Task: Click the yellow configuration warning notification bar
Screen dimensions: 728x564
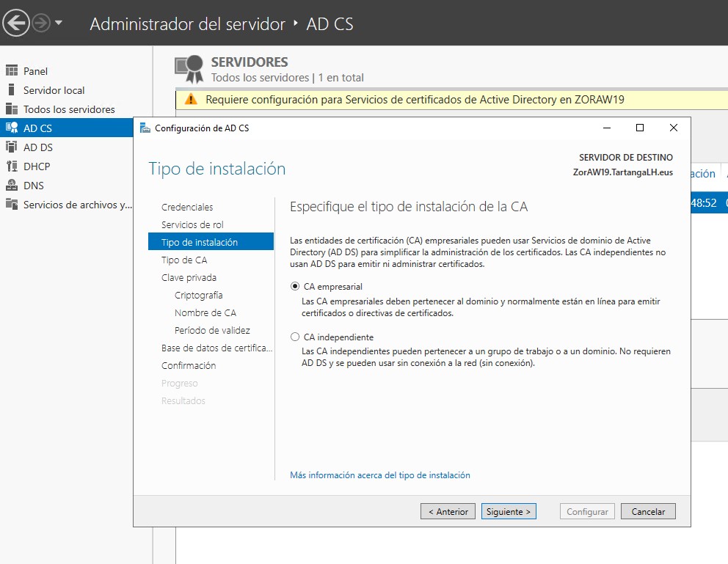Action: tap(451, 99)
